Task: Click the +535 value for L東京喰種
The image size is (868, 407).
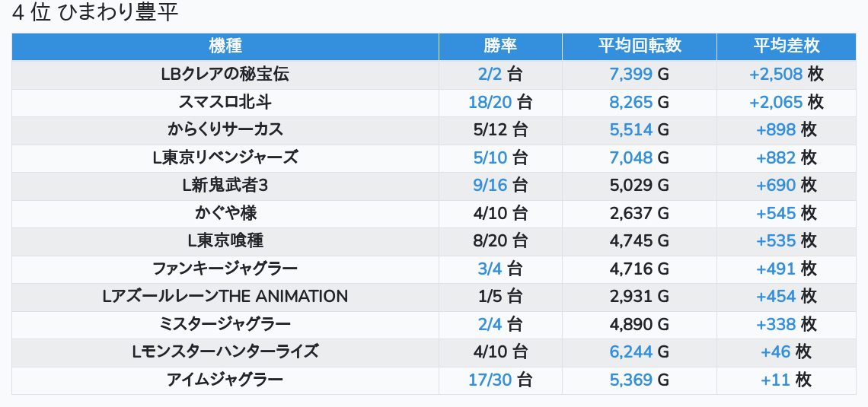Action: coord(775,240)
